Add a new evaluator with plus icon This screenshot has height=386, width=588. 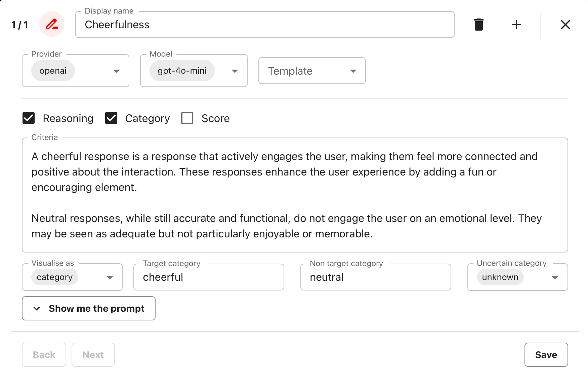click(516, 25)
